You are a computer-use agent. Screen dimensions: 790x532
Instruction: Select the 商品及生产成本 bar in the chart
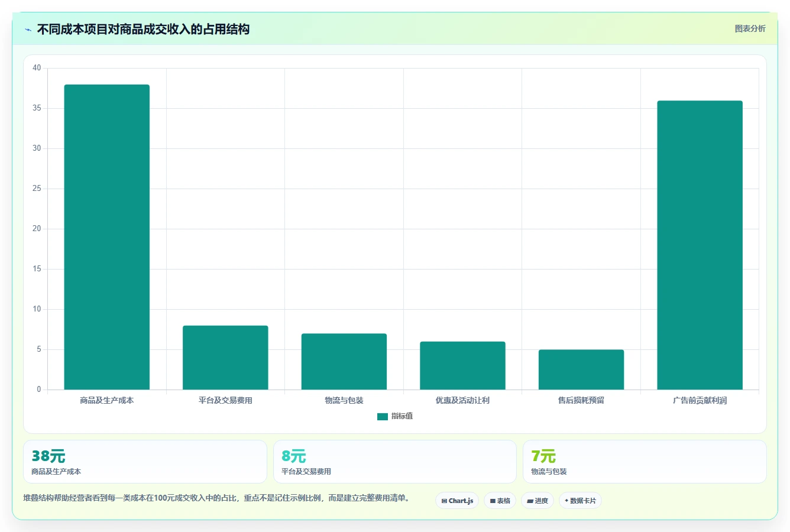click(107, 237)
